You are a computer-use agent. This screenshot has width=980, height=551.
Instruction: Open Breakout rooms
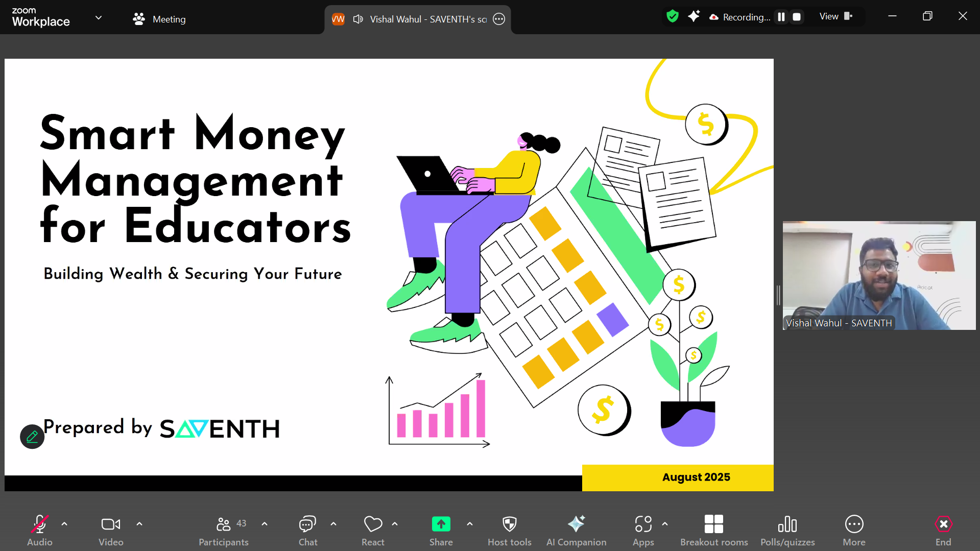713,530
